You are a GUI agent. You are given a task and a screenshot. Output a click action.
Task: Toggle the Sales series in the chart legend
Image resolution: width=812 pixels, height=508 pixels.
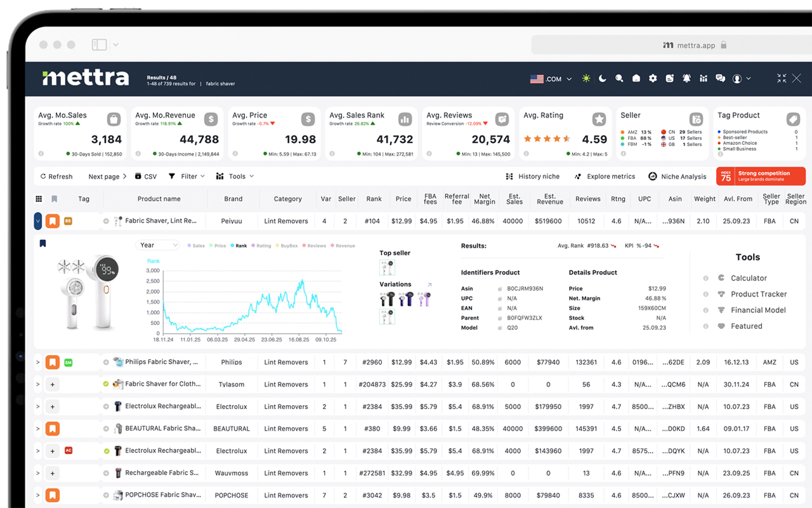tap(196, 246)
